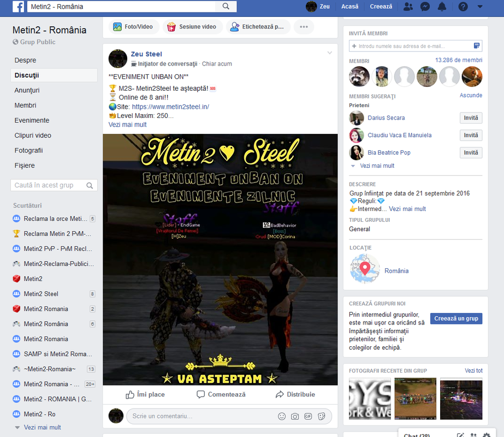Open Friend Requests icon in top bar
This screenshot has width=504, height=437.
coord(408,7)
